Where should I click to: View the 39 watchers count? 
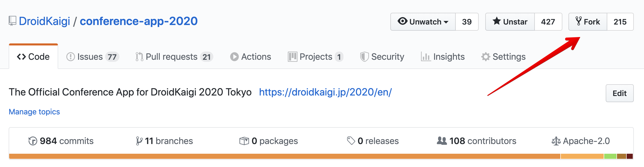pos(467,22)
